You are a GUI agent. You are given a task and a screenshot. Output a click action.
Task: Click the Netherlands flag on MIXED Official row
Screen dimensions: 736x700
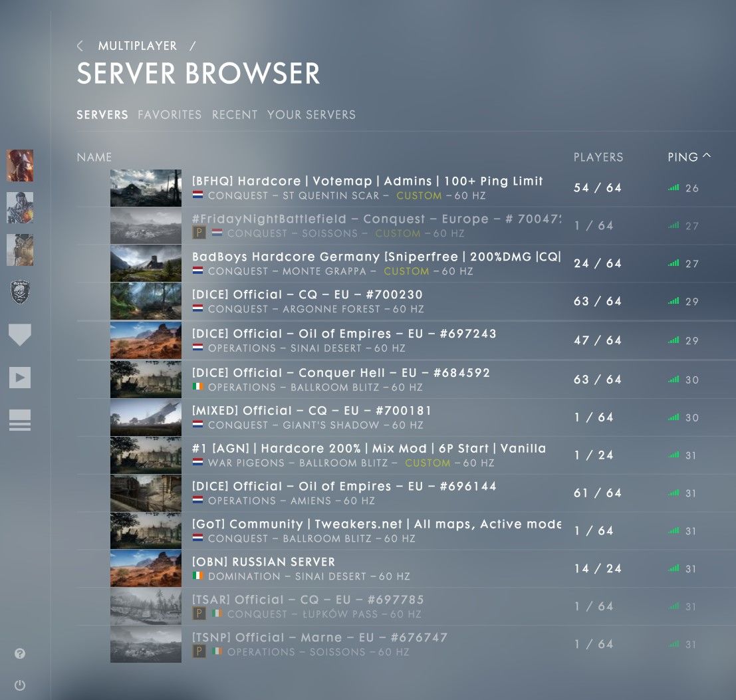197,424
